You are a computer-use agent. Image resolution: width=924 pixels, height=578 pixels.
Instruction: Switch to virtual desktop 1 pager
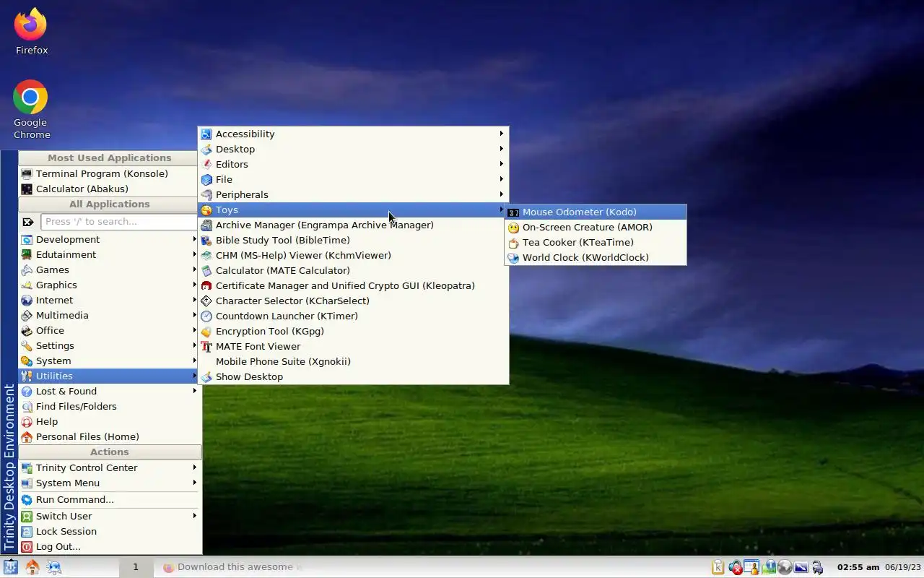click(x=135, y=567)
